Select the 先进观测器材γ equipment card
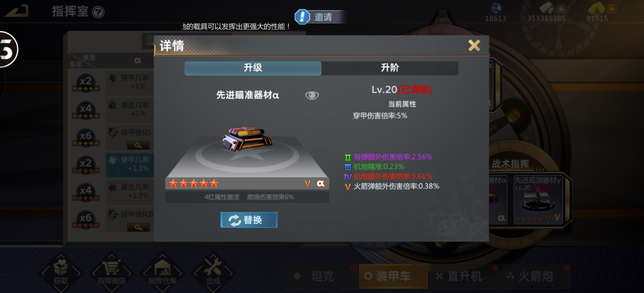 (538, 200)
